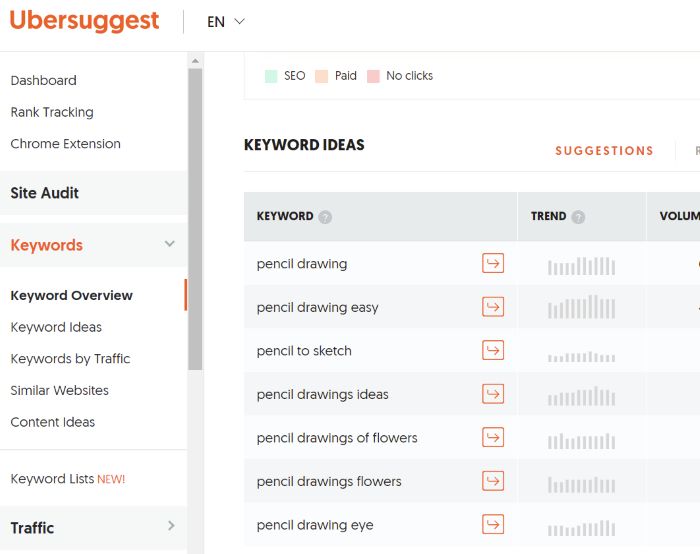Open arrow icon for 'pencil drawings flowers'
The width and height of the screenshot is (700, 554).
(493, 481)
